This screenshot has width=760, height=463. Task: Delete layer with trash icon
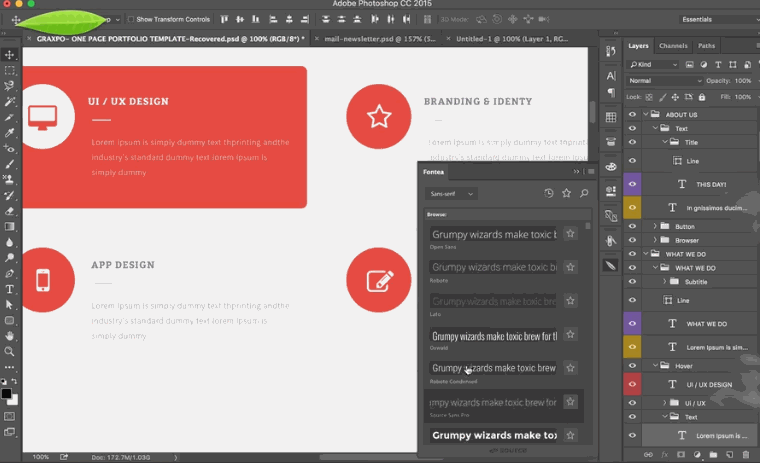click(745, 454)
